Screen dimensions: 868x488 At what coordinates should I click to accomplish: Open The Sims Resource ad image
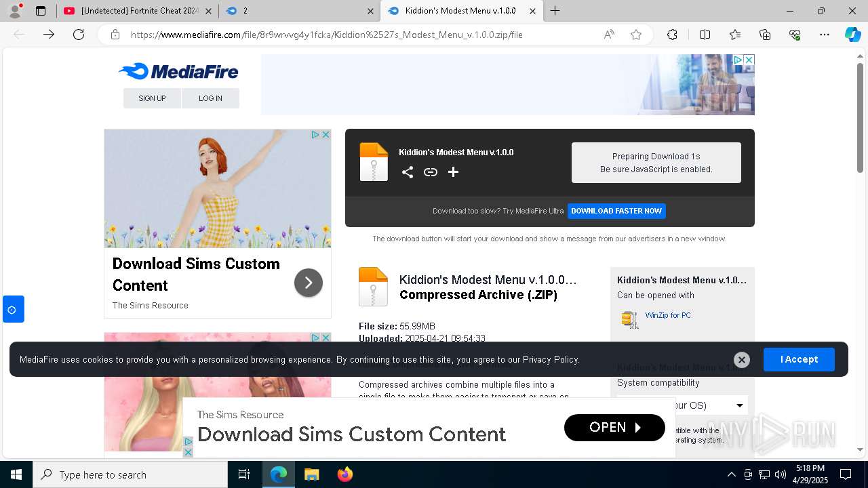218,188
